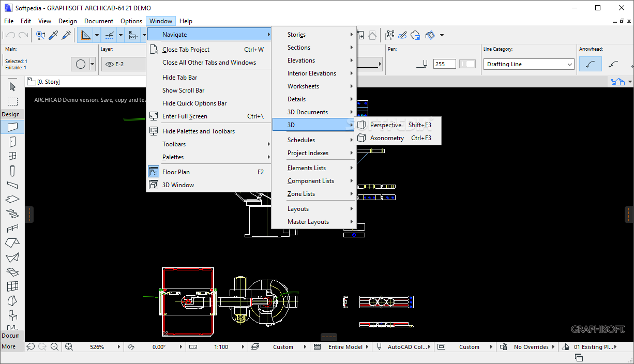Expand the Guide Lines dropdown arrow
This screenshot has width=634, height=364.
point(97,35)
